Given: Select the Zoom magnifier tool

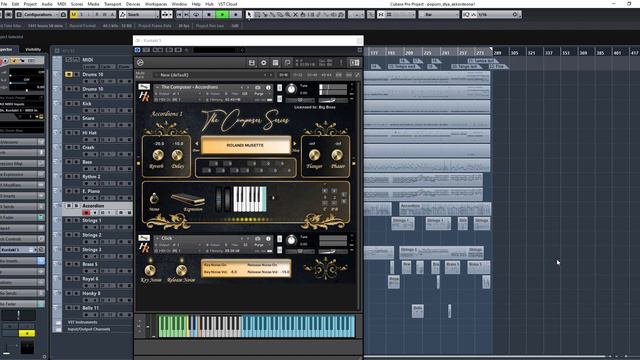Looking at the screenshot, I should 288,15.
